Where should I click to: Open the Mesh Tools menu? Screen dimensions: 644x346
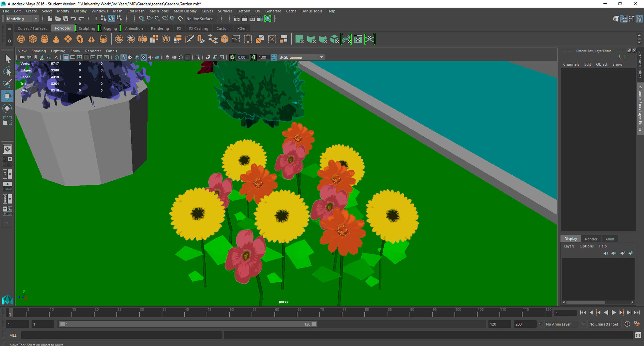(x=159, y=11)
